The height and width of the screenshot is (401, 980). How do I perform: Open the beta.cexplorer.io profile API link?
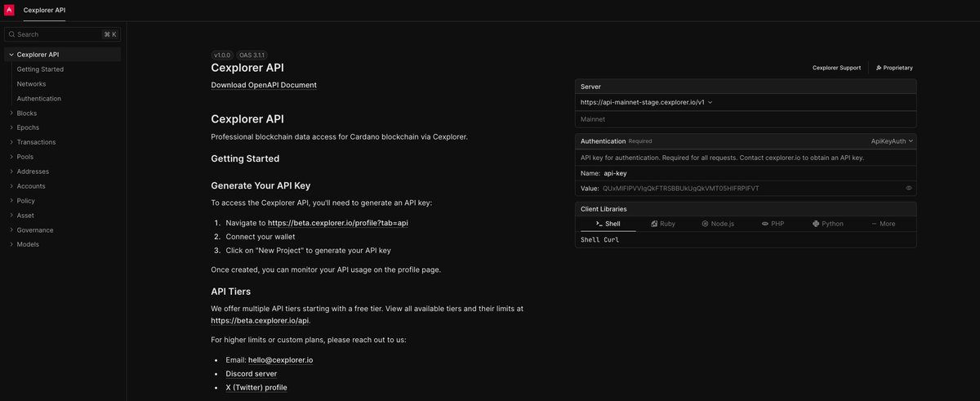(338, 223)
